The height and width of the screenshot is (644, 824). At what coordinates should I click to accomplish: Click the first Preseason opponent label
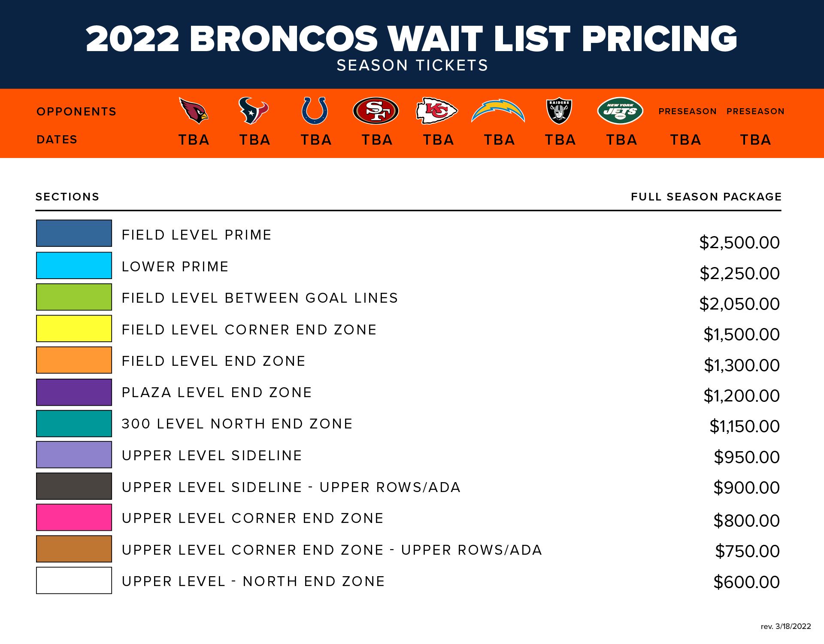pos(688,111)
